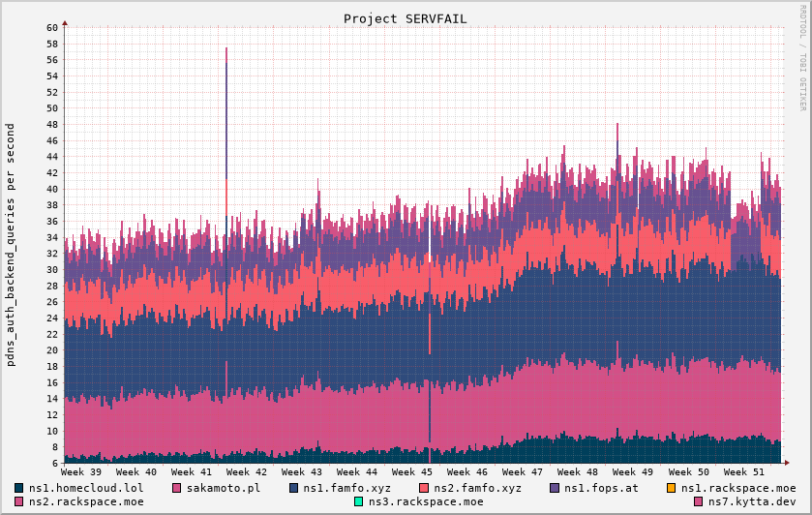This screenshot has width=812, height=515.
Task: Click the sakamoto.pl legend color swatch
Action: [177, 488]
